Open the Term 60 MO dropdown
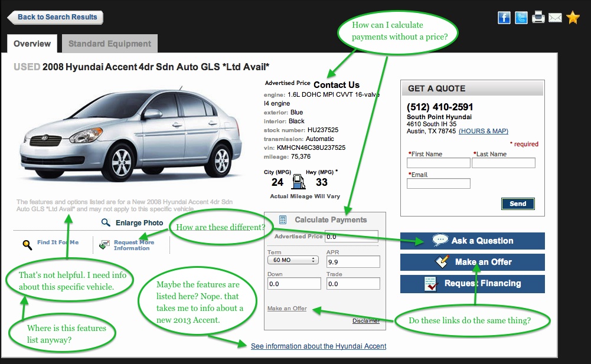 click(x=293, y=260)
